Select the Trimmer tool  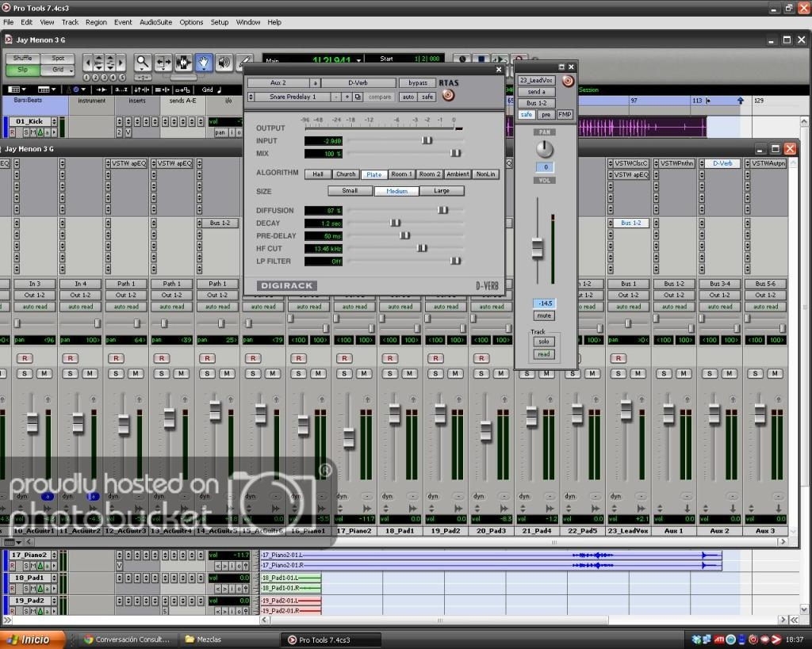163,63
